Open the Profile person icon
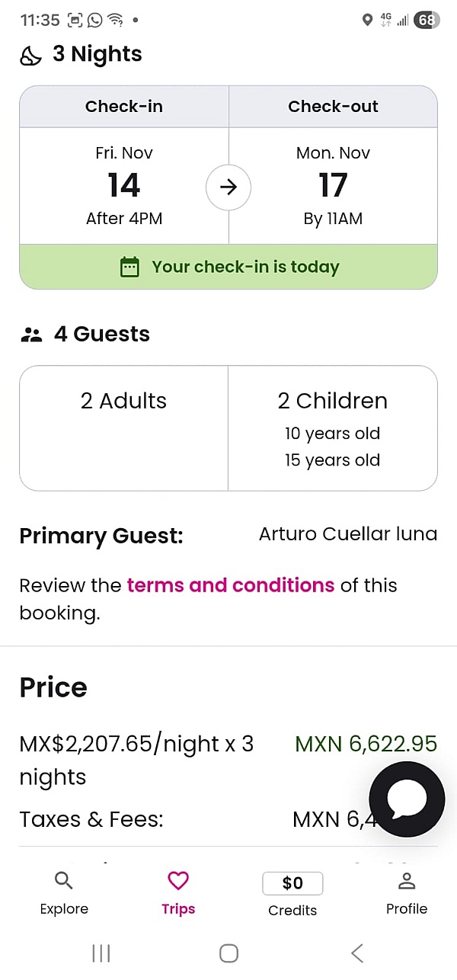 407,881
